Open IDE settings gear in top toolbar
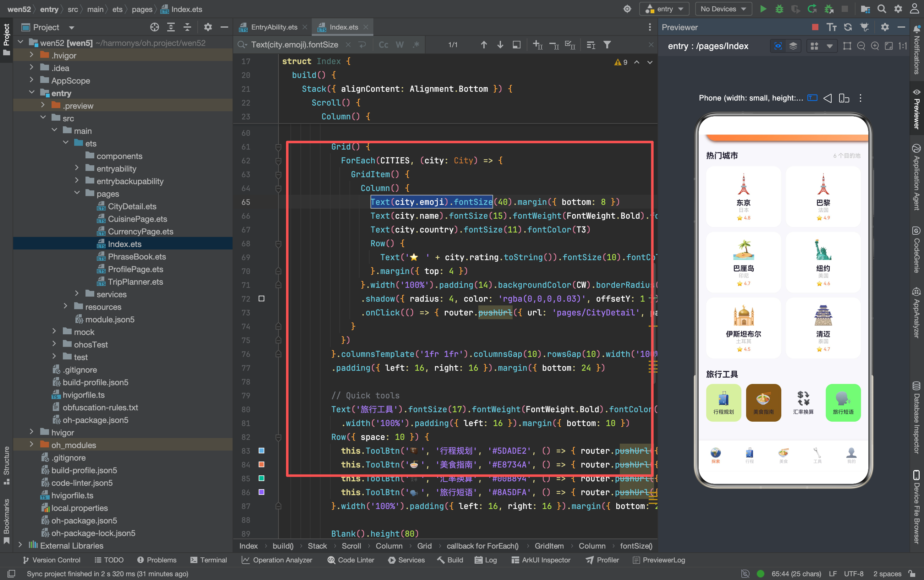The image size is (924, 580). pyautogui.click(x=898, y=9)
